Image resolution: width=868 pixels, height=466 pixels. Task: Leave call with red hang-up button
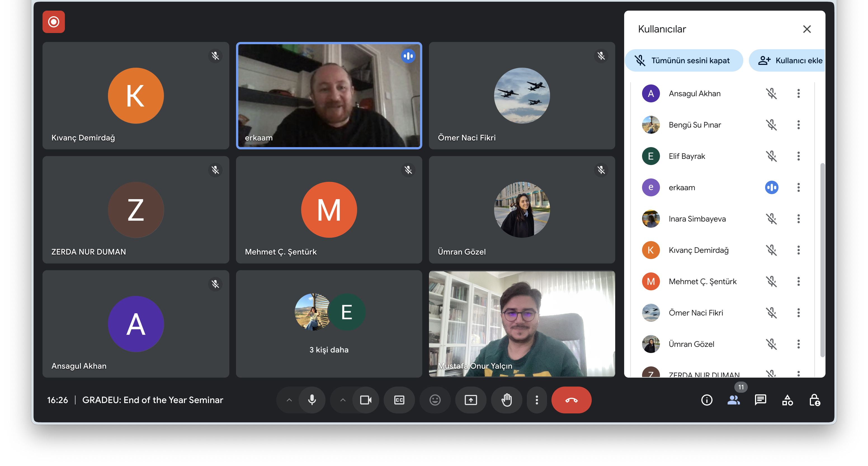pyautogui.click(x=571, y=400)
